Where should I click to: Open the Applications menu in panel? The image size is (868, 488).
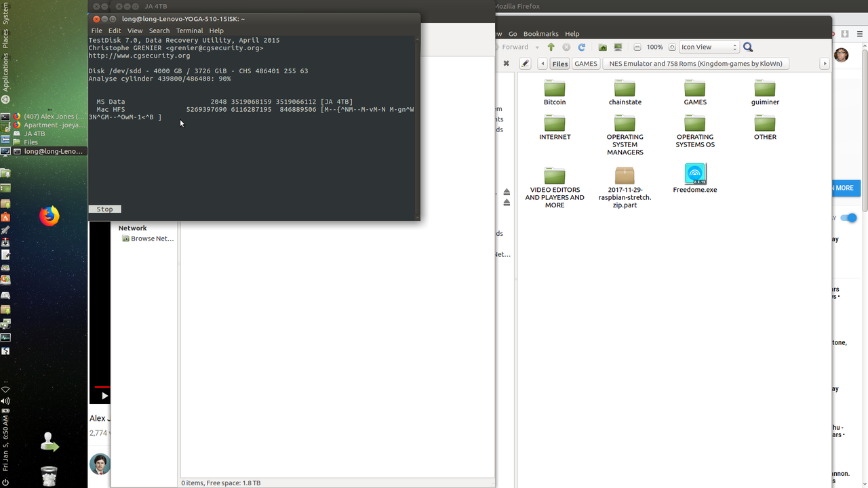[5, 73]
